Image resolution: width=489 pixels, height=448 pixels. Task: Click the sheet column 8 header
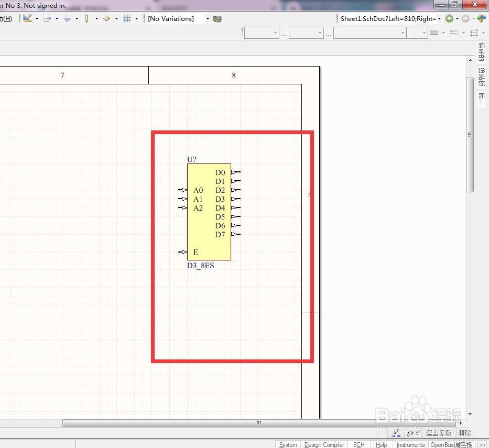click(234, 75)
